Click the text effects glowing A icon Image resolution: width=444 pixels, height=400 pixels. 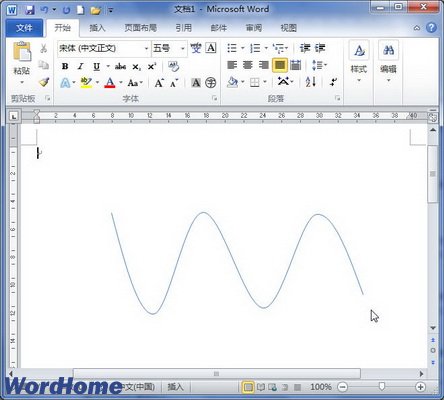[65, 83]
